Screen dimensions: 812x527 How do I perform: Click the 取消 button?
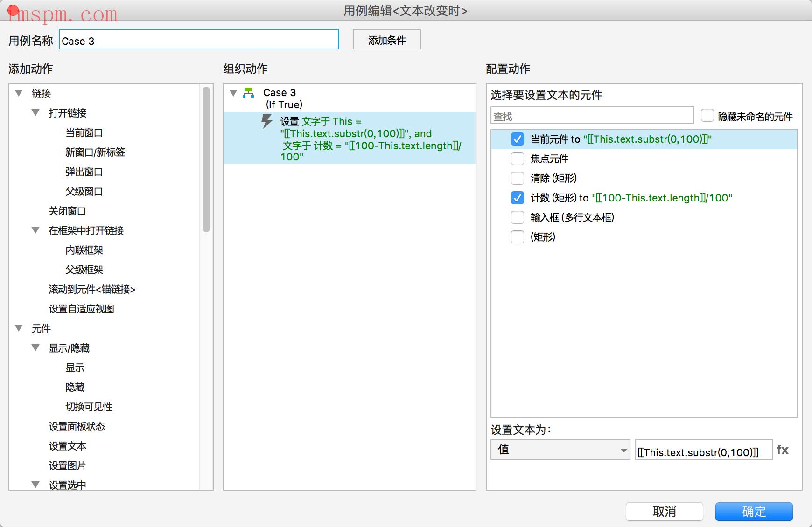click(664, 512)
